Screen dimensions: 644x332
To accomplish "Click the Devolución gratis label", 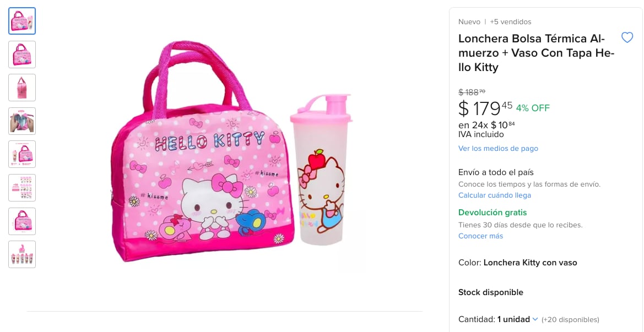I will 493,213.
